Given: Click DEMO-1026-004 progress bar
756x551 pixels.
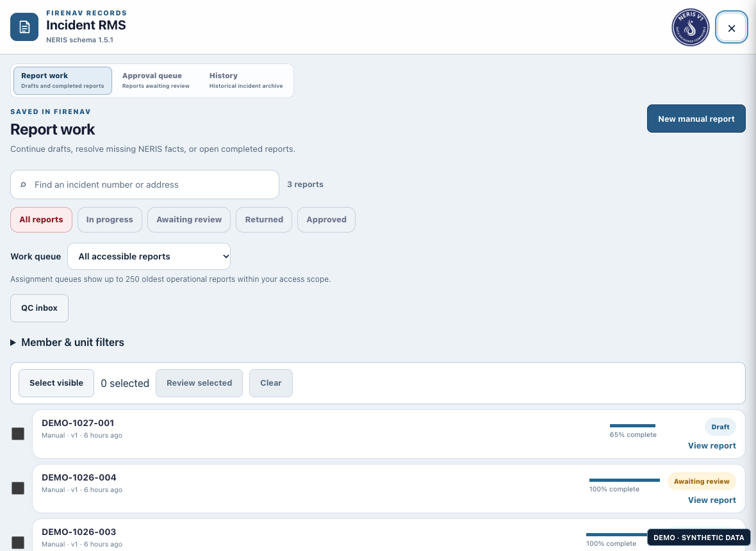Looking at the screenshot, I should pos(625,480).
